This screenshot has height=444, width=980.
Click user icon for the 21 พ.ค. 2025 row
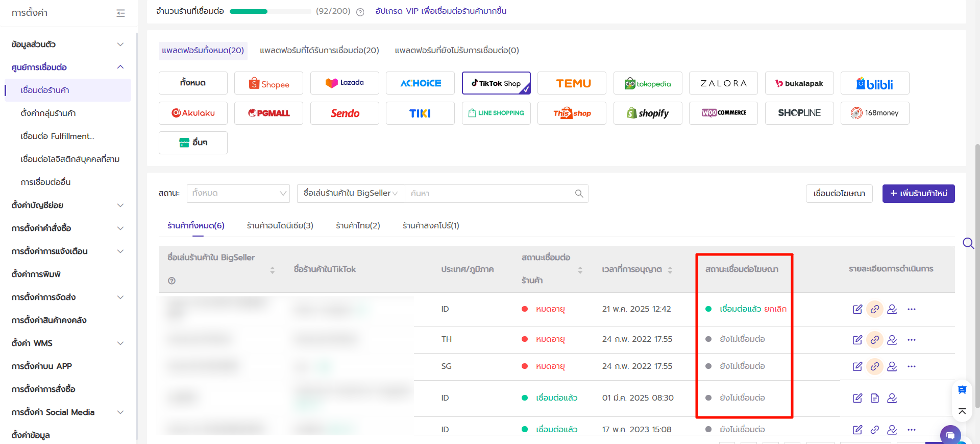pyautogui.click(x=892, y=309)
